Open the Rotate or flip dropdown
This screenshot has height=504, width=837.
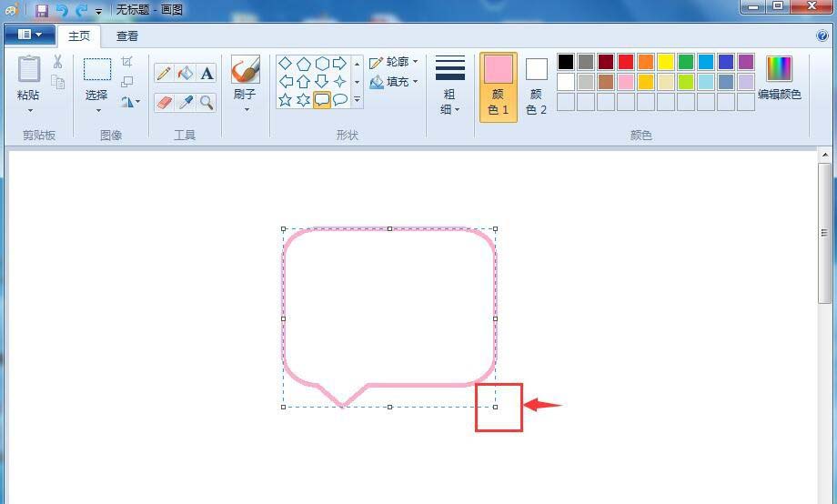click(x=130, y=102)
